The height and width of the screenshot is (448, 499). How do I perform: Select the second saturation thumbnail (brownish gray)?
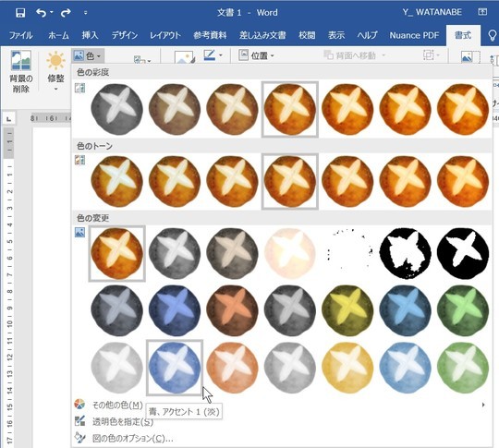tap(175, 109)
